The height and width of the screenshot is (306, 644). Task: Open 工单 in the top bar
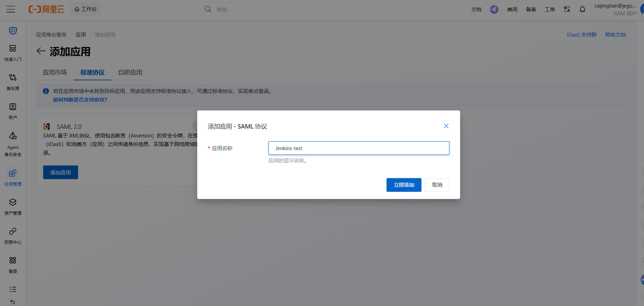pos(550,9)
